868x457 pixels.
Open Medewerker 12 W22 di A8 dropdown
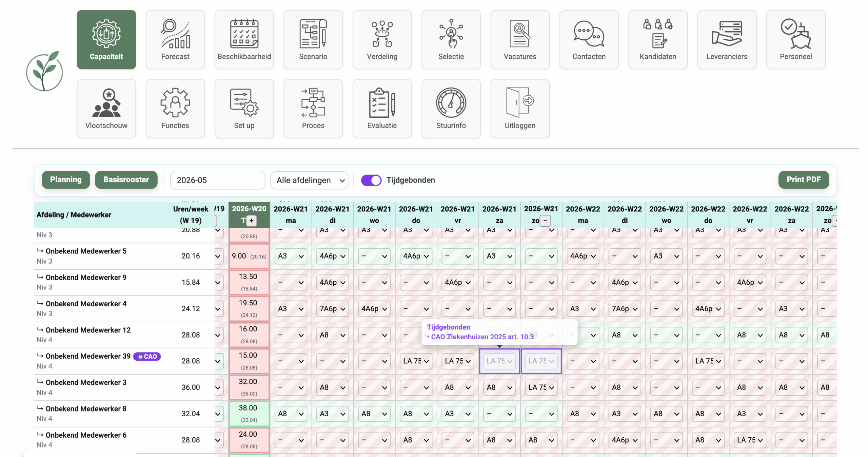(625, 335)
